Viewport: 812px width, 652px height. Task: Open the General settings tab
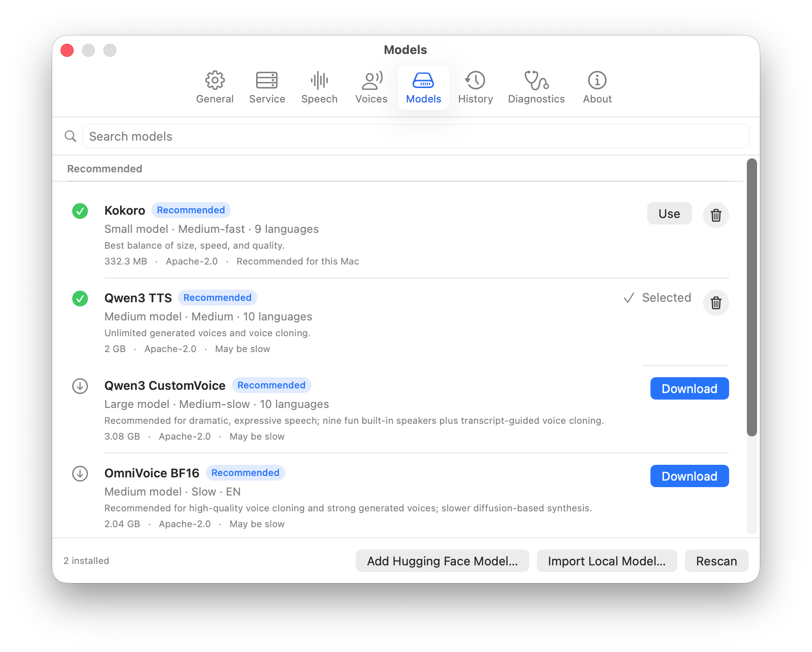coord(215,88)
